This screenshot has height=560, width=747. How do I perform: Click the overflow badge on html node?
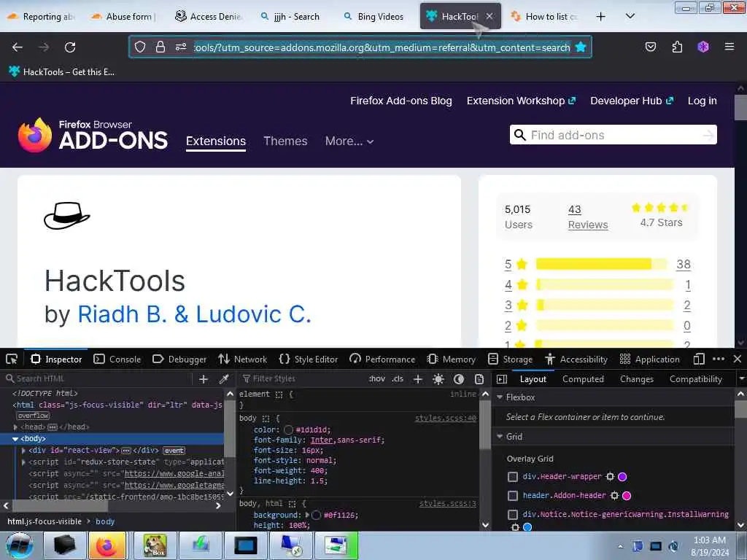pos(33,416)
